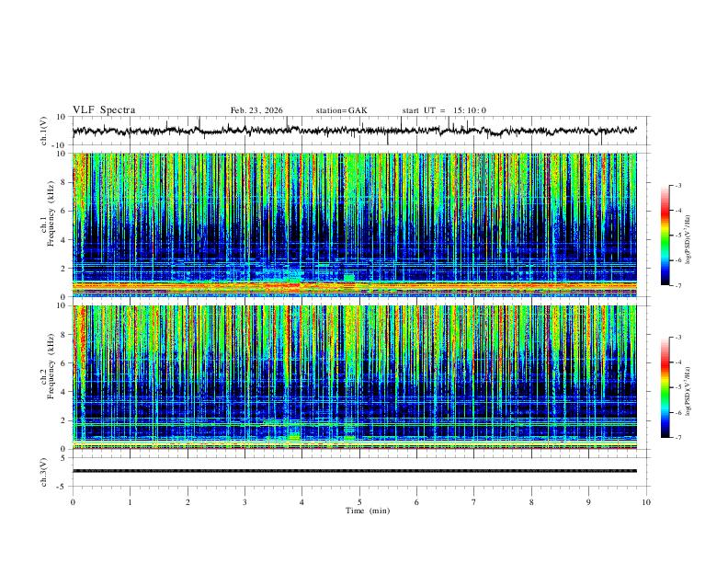Click the "-6" tick on ch.2 colorbar
The height and width of the screenshot is (563, 728).
click(x=677, y=412)
